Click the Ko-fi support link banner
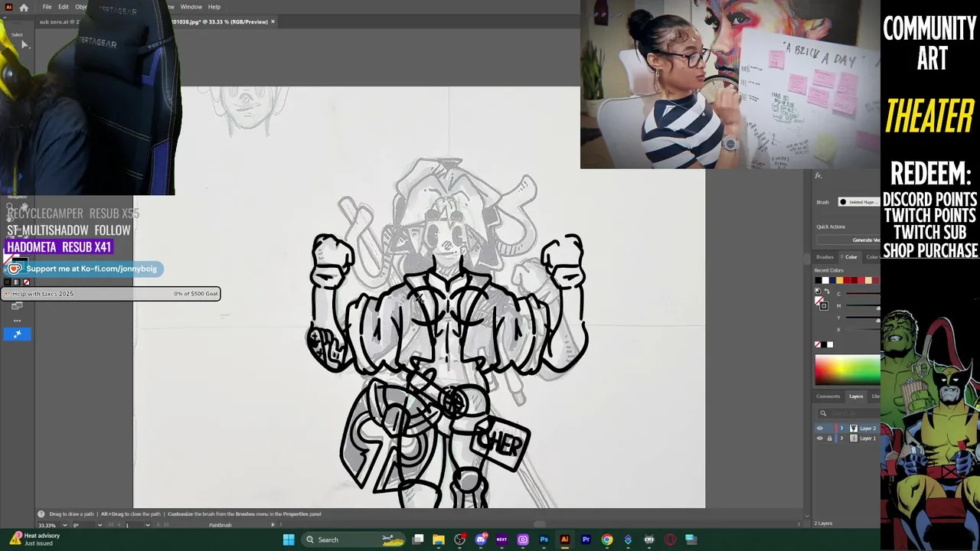This screenshot has height=551, width=980. (84, 269)
